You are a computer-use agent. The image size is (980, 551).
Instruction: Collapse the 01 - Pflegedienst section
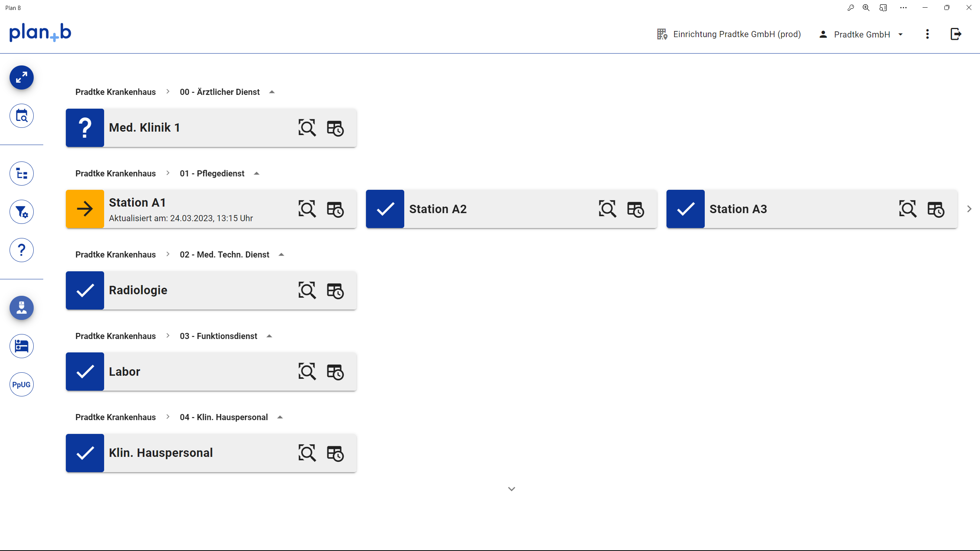pos(256,174)
